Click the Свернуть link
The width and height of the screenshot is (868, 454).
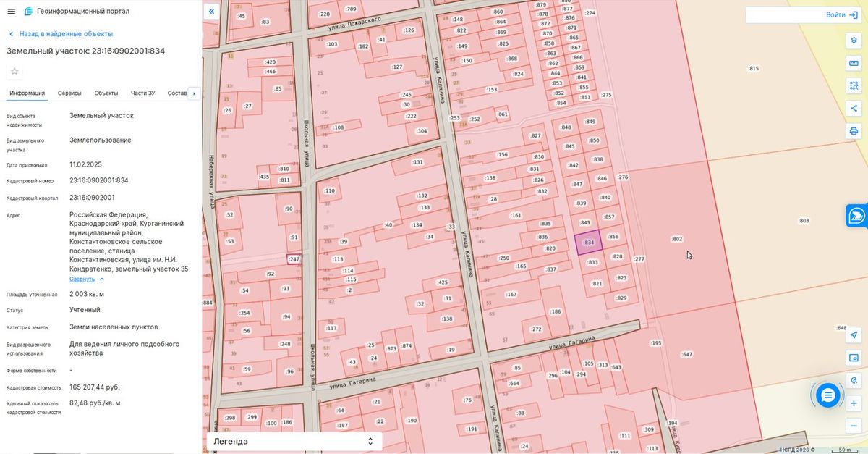82,279
